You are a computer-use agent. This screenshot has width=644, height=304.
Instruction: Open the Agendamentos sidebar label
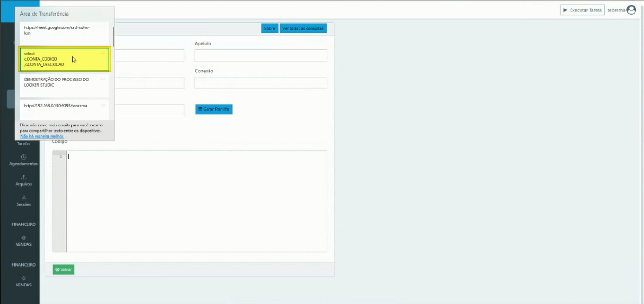click(24, 164)
